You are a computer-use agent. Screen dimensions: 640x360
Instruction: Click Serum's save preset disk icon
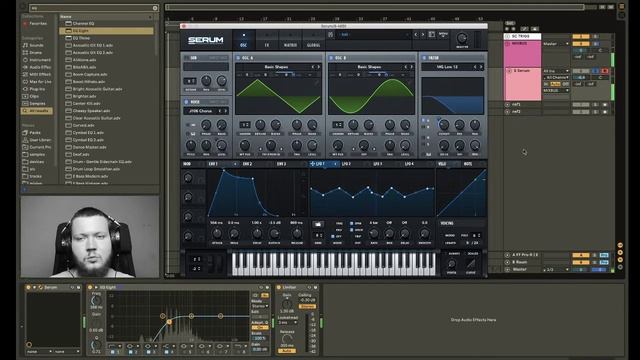[331, 35]
